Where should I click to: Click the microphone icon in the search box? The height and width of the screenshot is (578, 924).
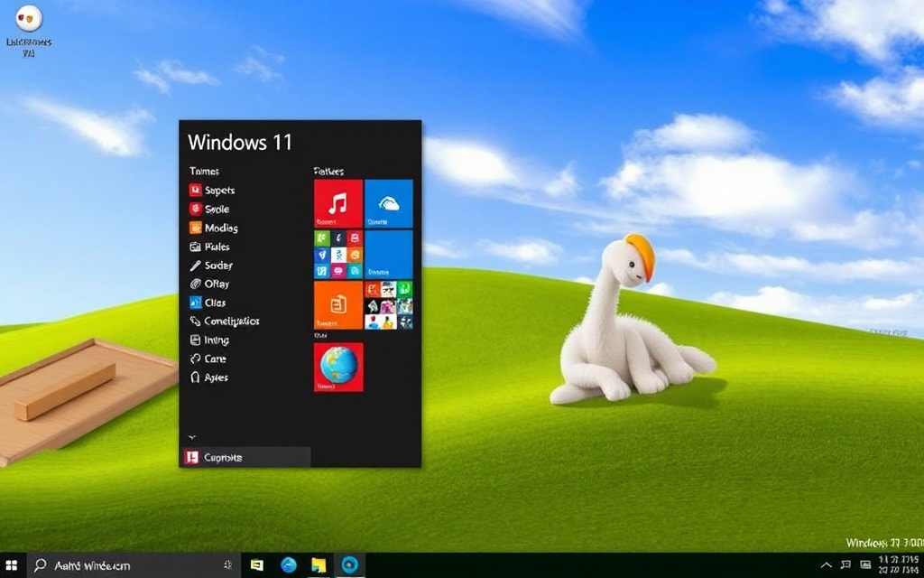228,565
